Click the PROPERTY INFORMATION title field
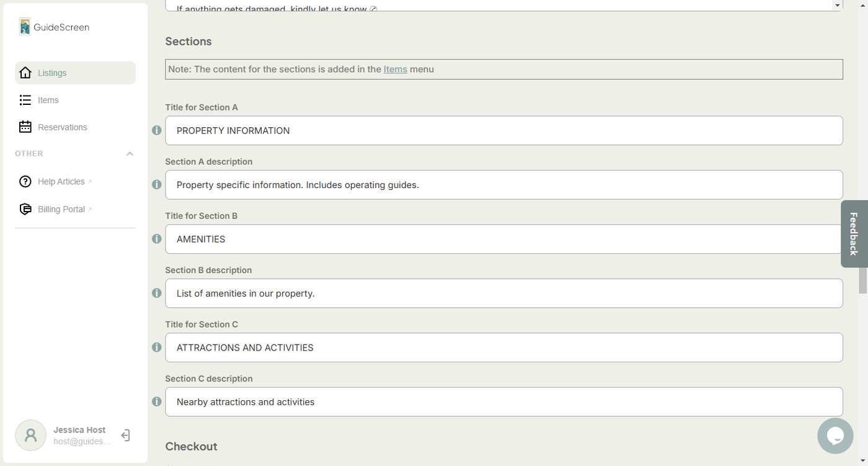868x466 pixels. 503,130
